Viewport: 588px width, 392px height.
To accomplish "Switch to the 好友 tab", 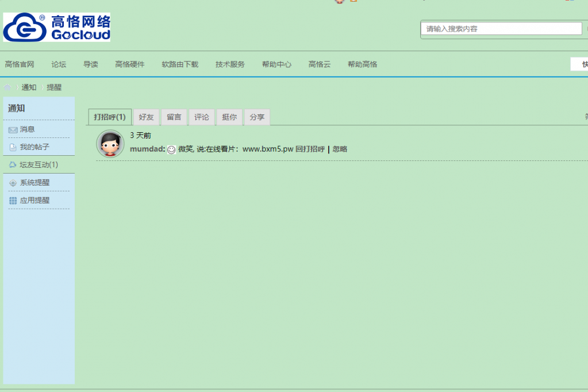I will click(x=146, y=117).
